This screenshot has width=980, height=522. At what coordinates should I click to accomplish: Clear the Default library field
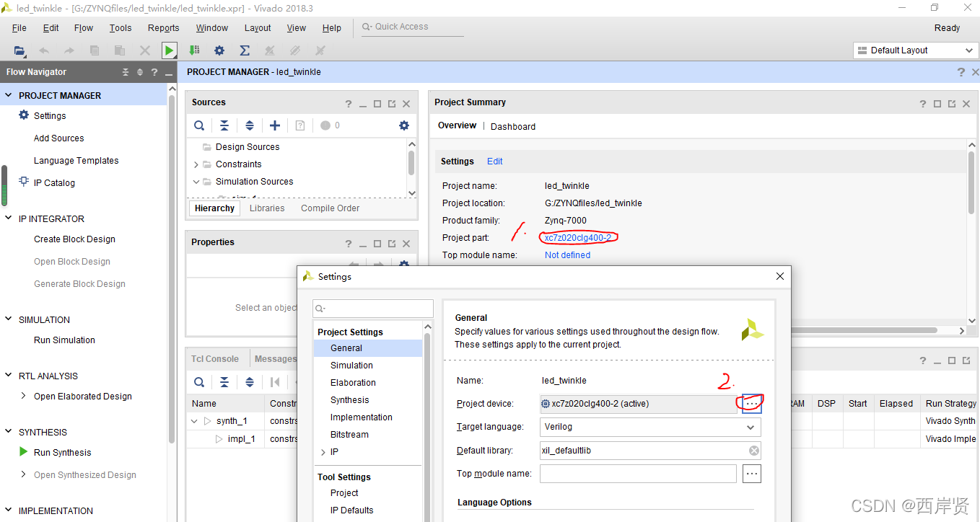coord(753,451)
